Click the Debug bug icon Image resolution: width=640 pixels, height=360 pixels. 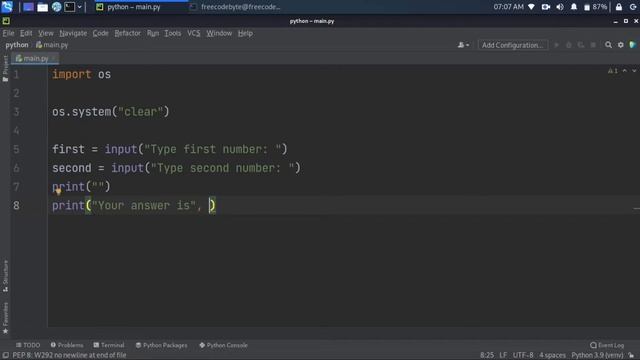click(x=569, y=45)
